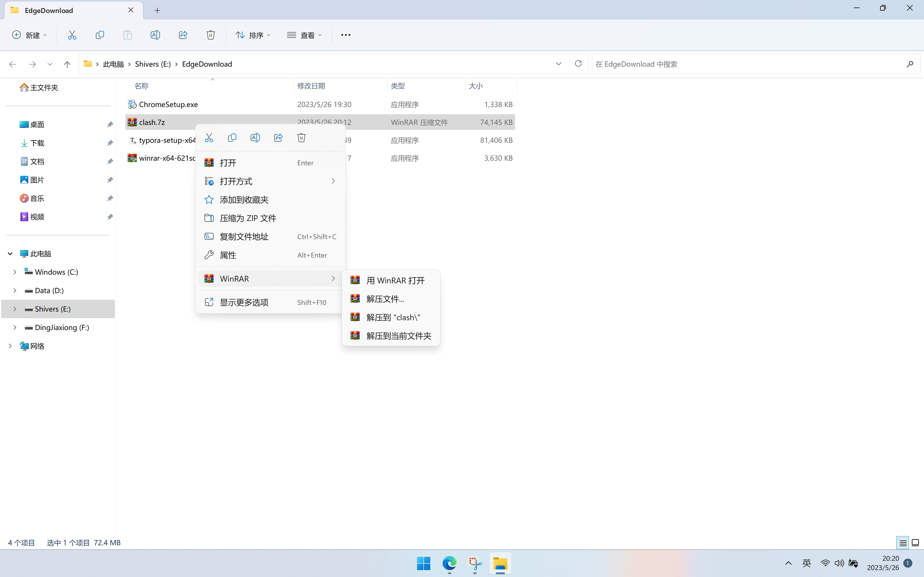Click copy icon in top toolbar

tap(100, 35)
